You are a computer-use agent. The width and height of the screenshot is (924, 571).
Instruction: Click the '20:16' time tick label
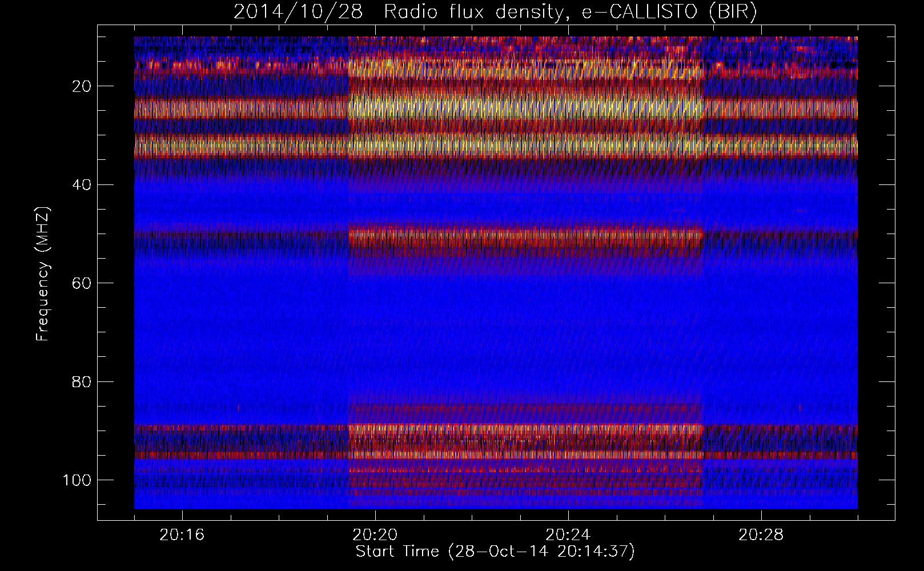point(182,535)
